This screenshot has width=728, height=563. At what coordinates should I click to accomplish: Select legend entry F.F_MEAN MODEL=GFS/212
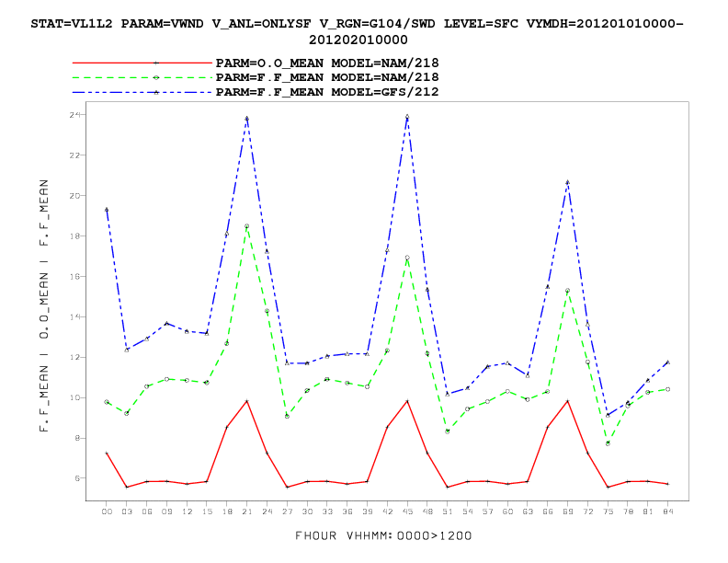click(x=327, y=92)
